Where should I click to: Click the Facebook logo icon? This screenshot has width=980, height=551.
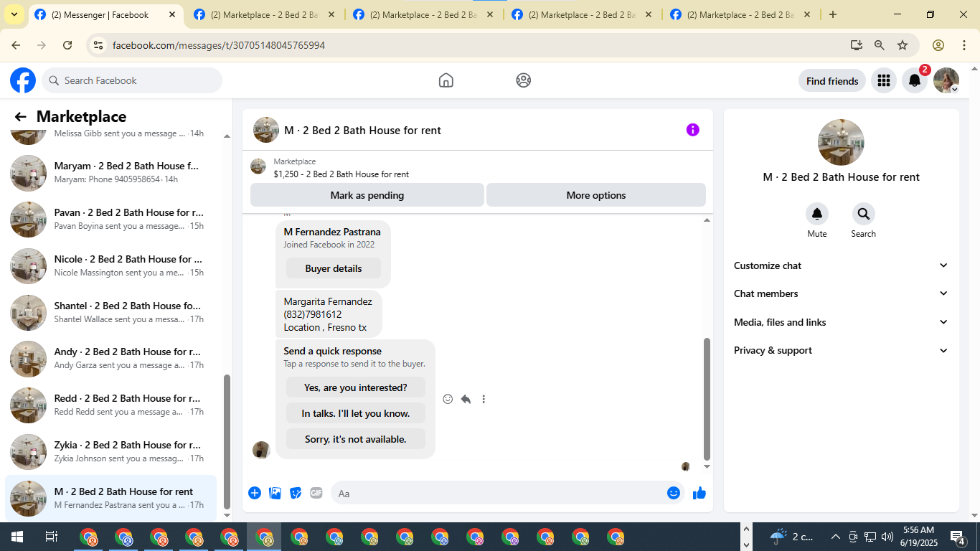23,80
